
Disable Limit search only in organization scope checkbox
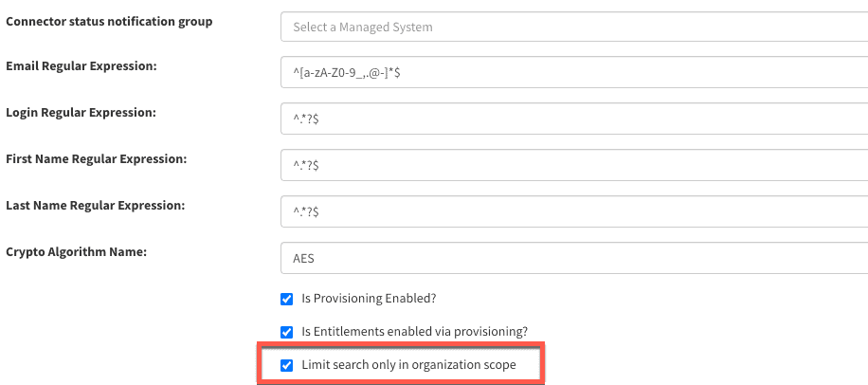pyautogui.click(x=287, y=365)
